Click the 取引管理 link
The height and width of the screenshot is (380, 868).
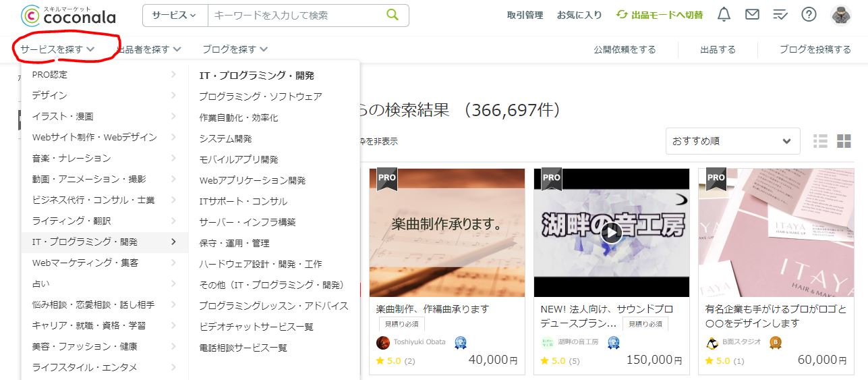[x=525, y=15]
